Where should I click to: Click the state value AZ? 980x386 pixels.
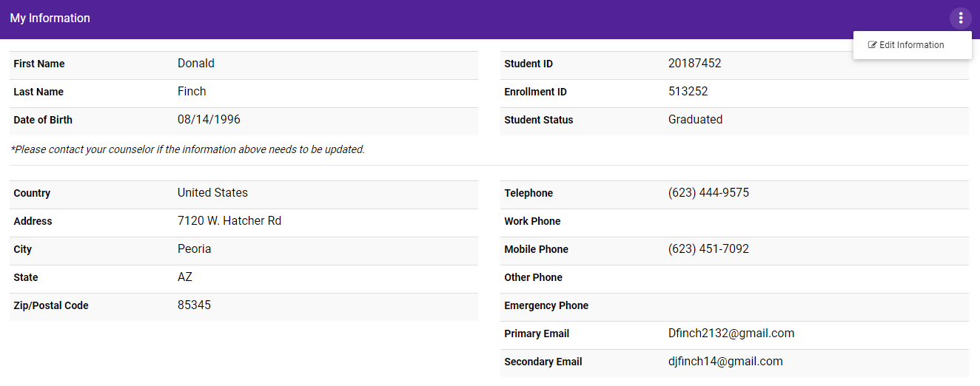point(185,277)
